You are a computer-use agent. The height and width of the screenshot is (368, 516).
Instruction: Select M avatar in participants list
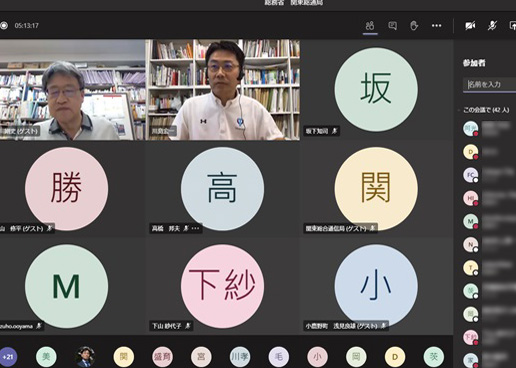click(x=471, y=221)
